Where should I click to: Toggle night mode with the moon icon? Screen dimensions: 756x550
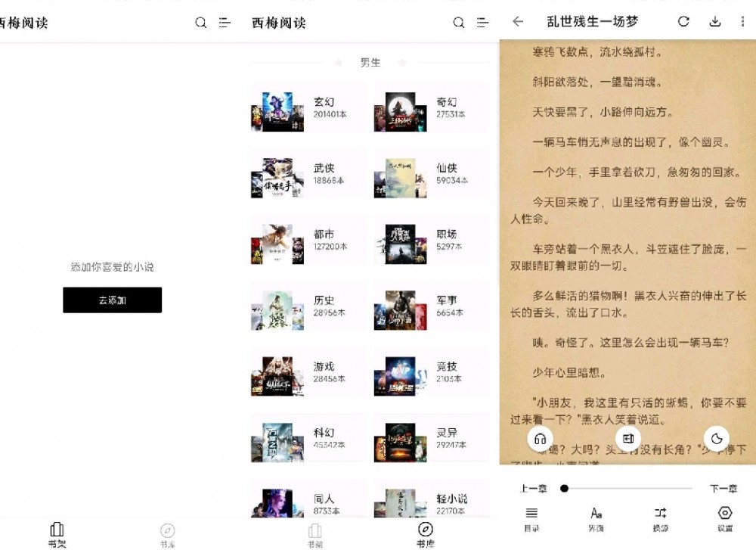(717, 438)
